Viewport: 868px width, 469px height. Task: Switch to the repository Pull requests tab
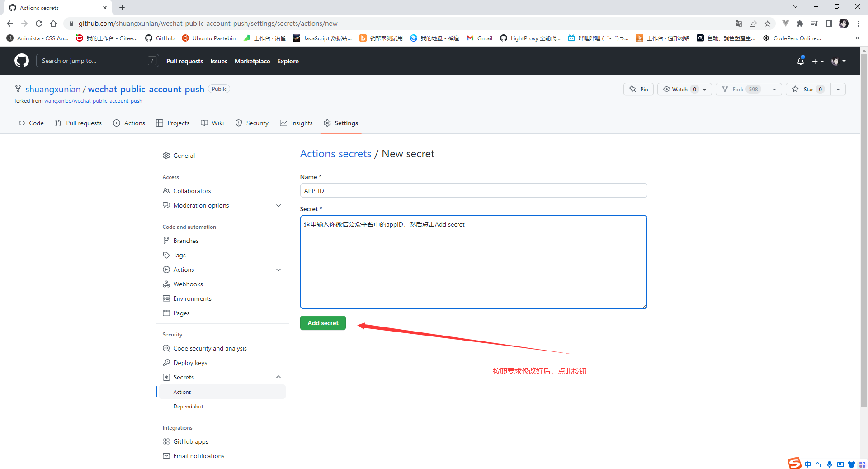coord(78,123)
